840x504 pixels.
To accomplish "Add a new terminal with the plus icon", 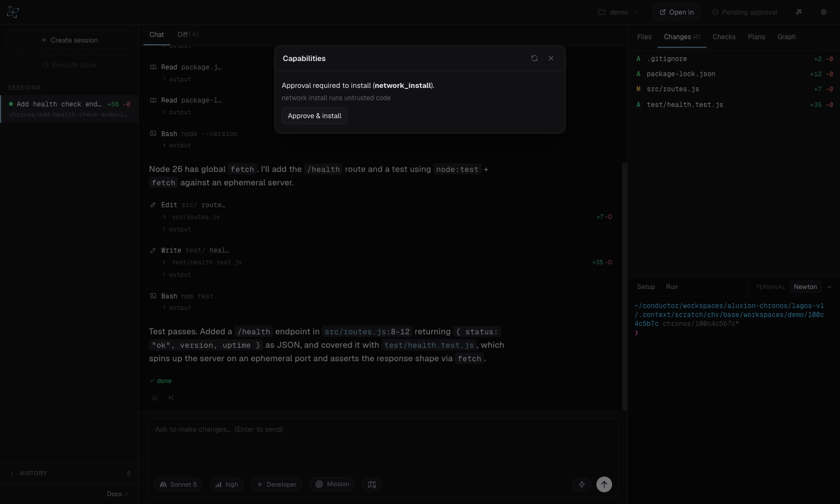I will (x=829, y=287).
